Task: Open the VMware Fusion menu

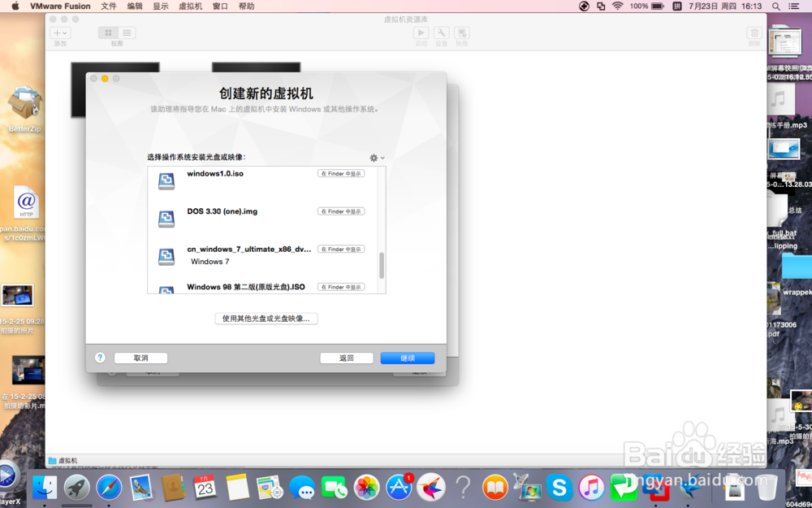Action: click(60, 7)
